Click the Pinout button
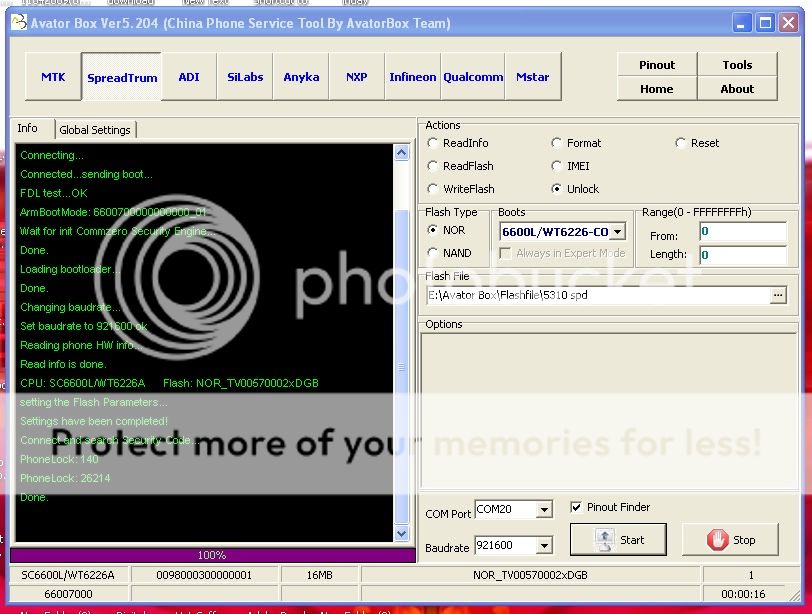Screen dimensions: 812x614 click(657, 65)
